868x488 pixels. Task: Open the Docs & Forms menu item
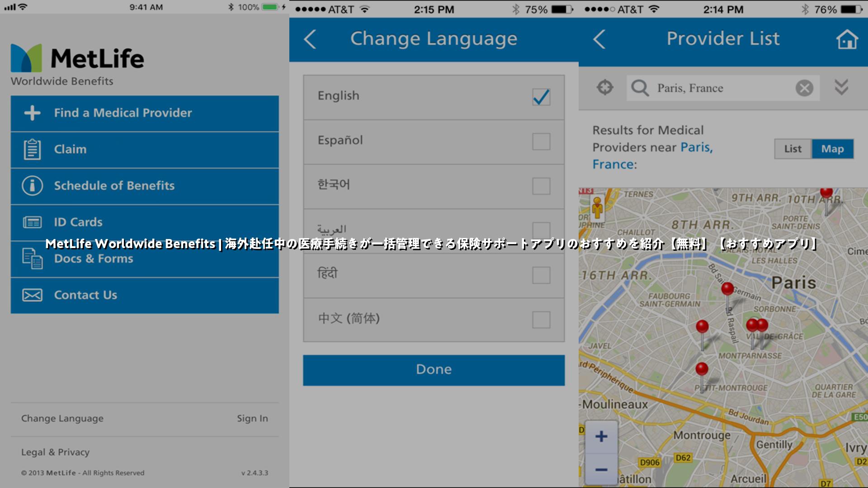(145, 259)
